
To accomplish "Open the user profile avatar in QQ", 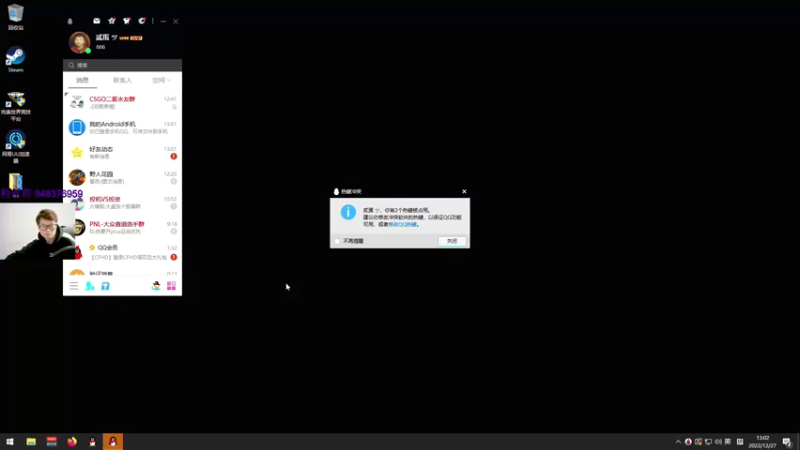I will point(79,42).
